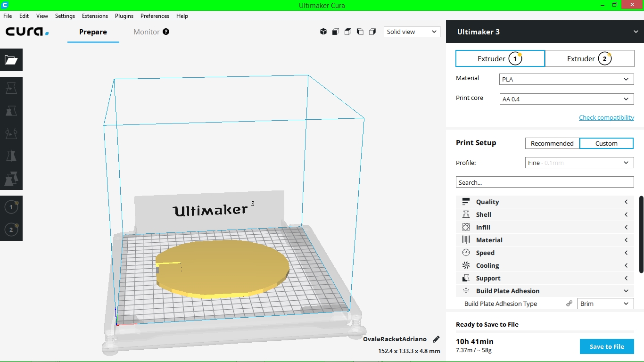Click the pencil icon beside OvaleRacketAdriano

click(x=436, y=339)
